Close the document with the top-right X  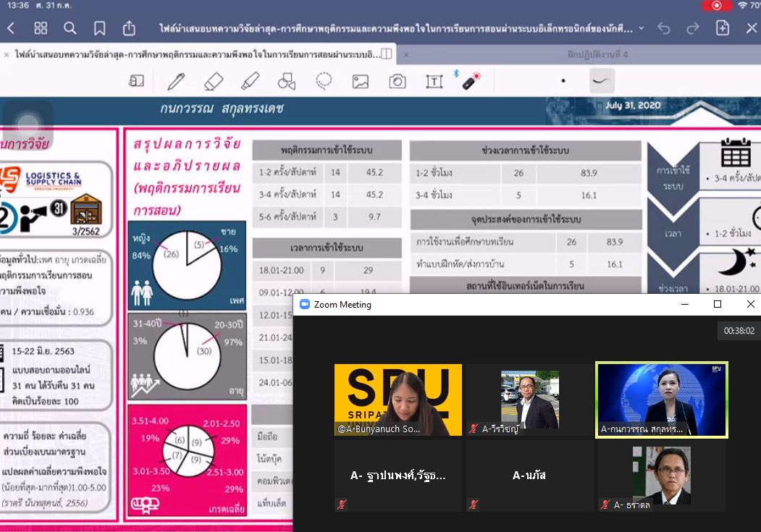(x=752, y=29)
